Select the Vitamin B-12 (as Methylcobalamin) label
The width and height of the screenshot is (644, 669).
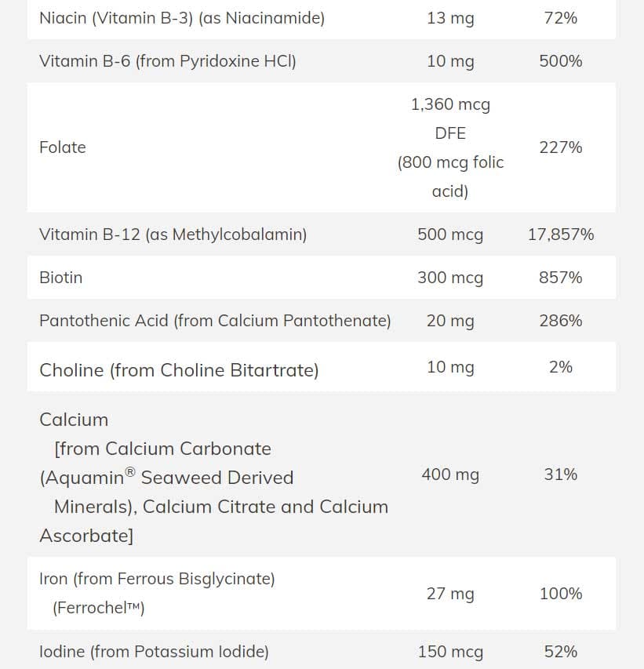[x=173, y=235]
